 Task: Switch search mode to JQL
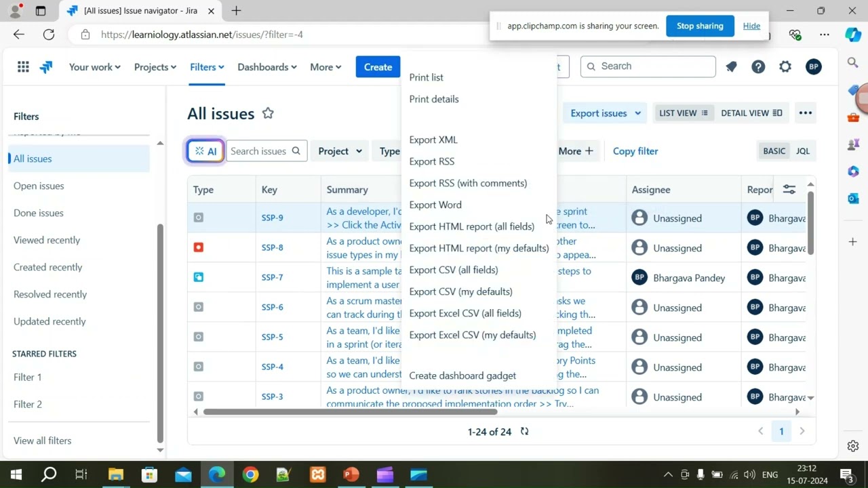point(803,151)
